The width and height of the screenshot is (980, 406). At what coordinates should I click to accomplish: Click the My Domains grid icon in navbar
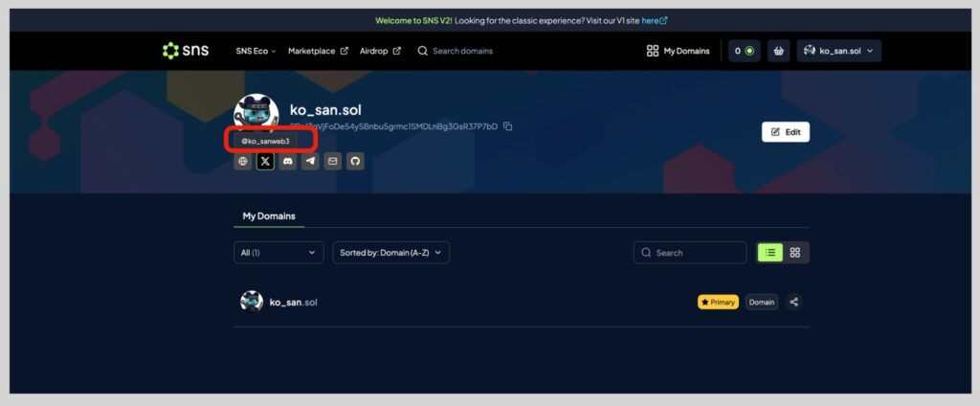point(653,52)
